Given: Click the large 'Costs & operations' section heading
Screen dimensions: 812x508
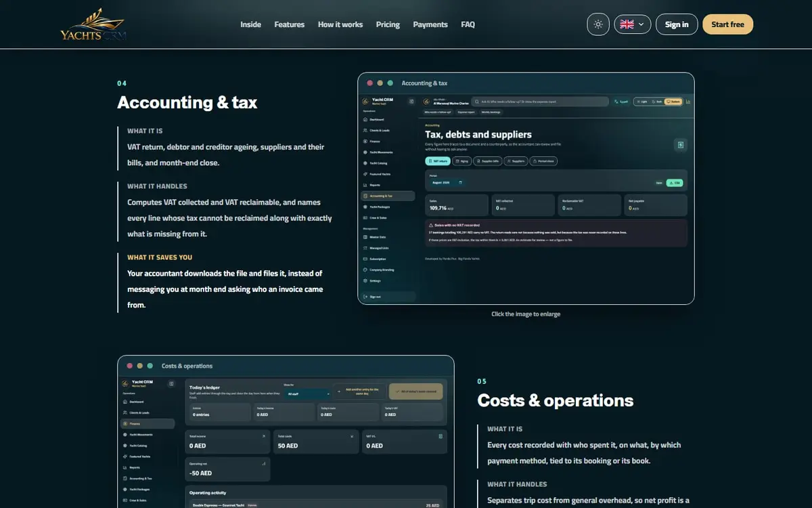Looking at the screenshot, I should (x=556, y=400).
